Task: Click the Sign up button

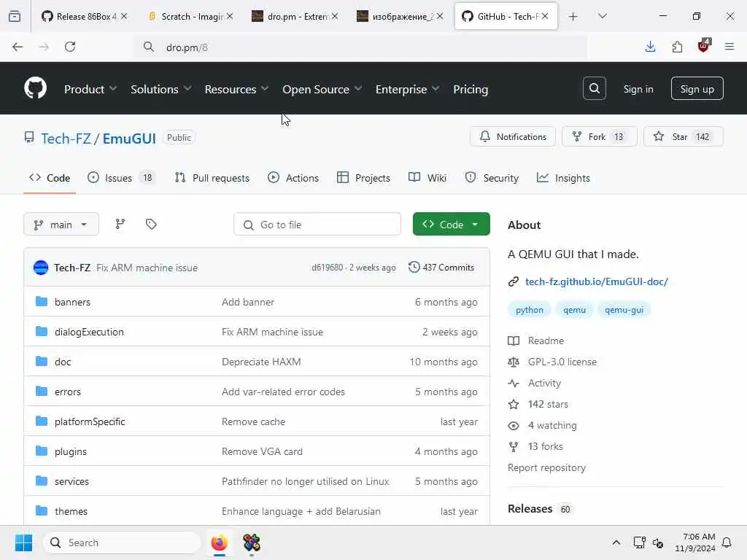Action: pyautogui.click(x=697, y=88)
